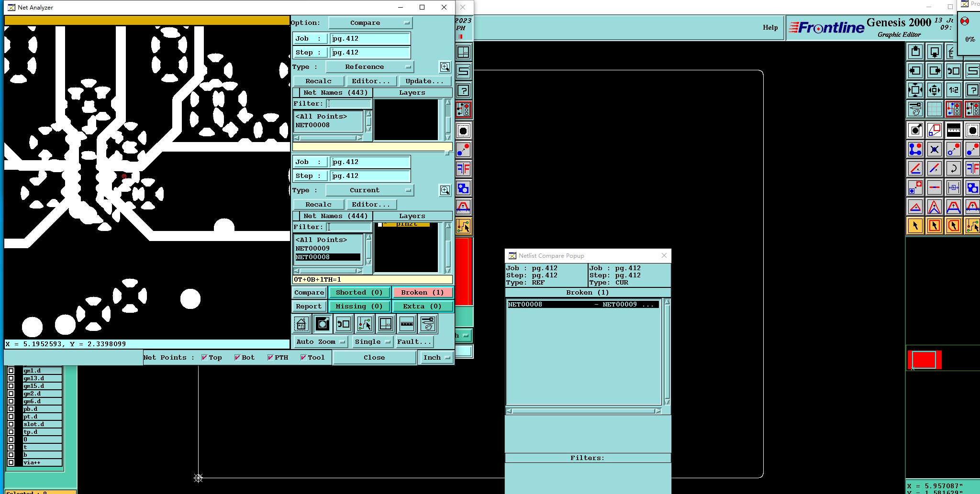
Task: Check the box for layer via++
Action: point(11,462)
